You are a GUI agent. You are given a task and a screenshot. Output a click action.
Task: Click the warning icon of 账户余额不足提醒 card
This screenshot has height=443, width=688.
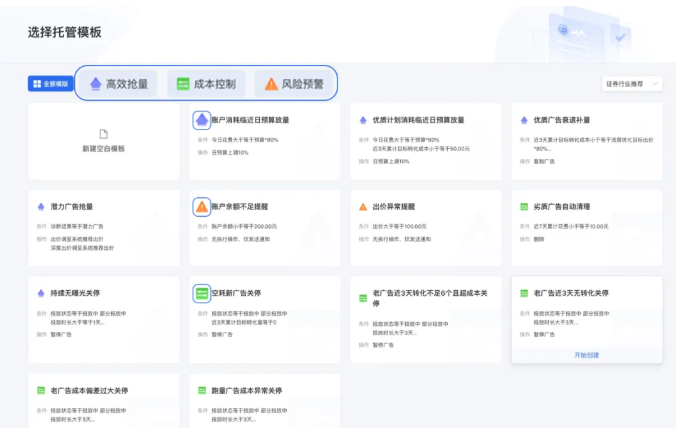202,207
